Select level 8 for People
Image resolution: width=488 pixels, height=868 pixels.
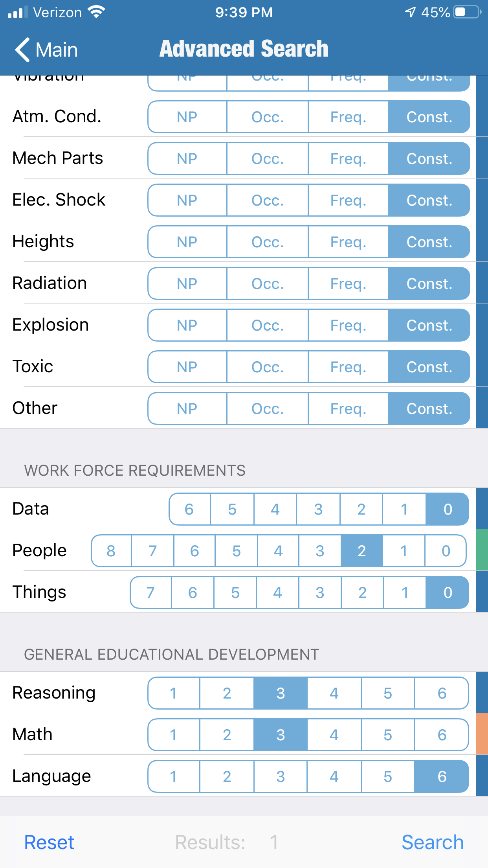click(111, 551)
